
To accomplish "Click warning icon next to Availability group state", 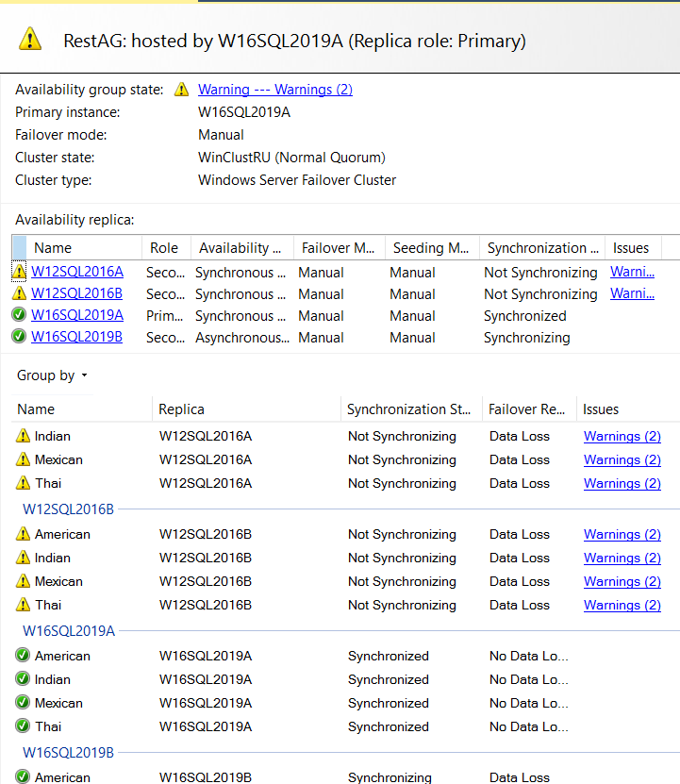I will tap(182, 90).
